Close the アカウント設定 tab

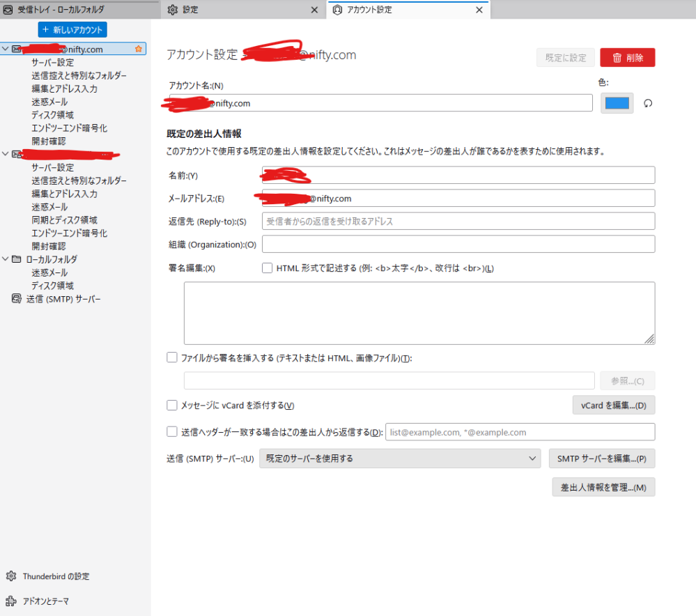pyautogui.click(x=479, y=10)
